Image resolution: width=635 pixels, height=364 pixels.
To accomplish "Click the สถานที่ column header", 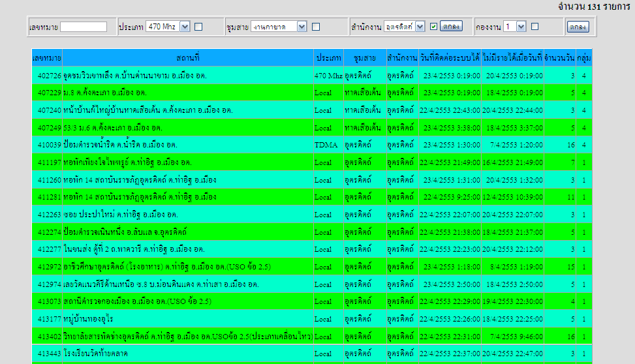I will click(188, 58).
